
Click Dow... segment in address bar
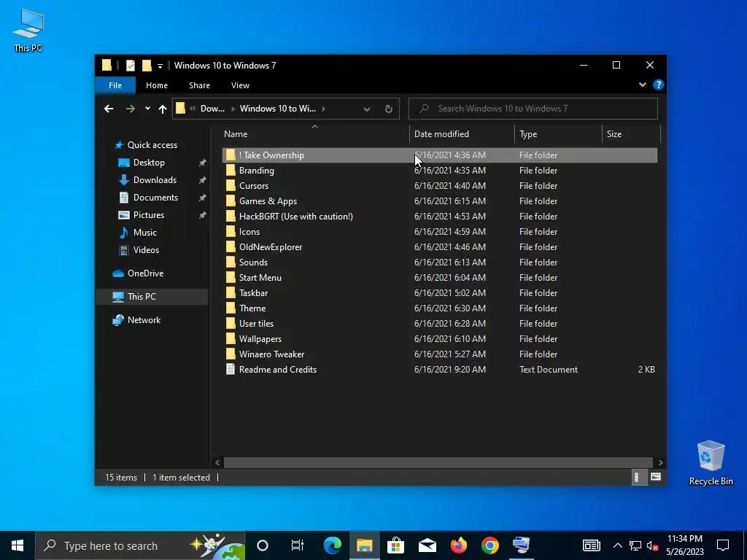click(x=212, y=109)
